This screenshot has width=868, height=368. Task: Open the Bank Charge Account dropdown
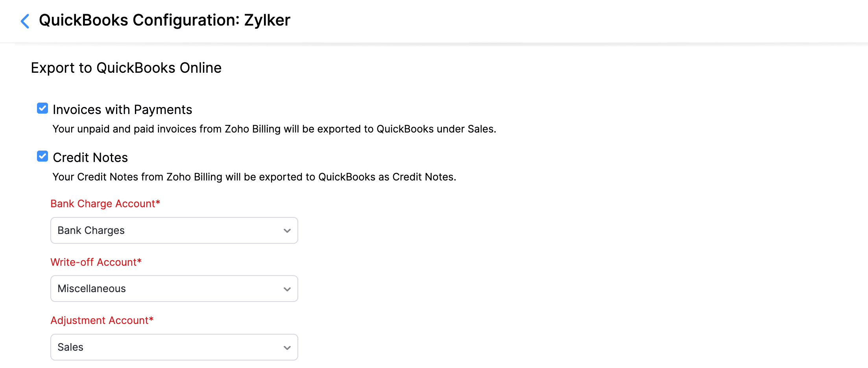pos(174,230)
